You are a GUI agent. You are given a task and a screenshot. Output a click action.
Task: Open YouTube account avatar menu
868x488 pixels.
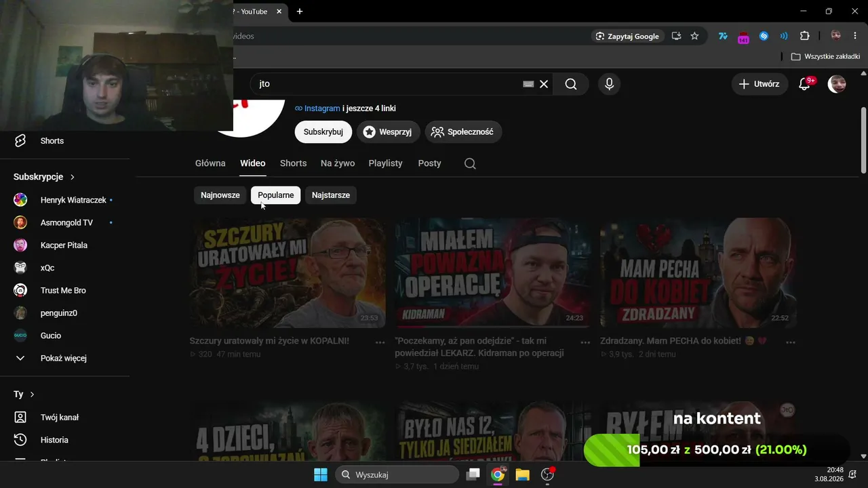837,84
